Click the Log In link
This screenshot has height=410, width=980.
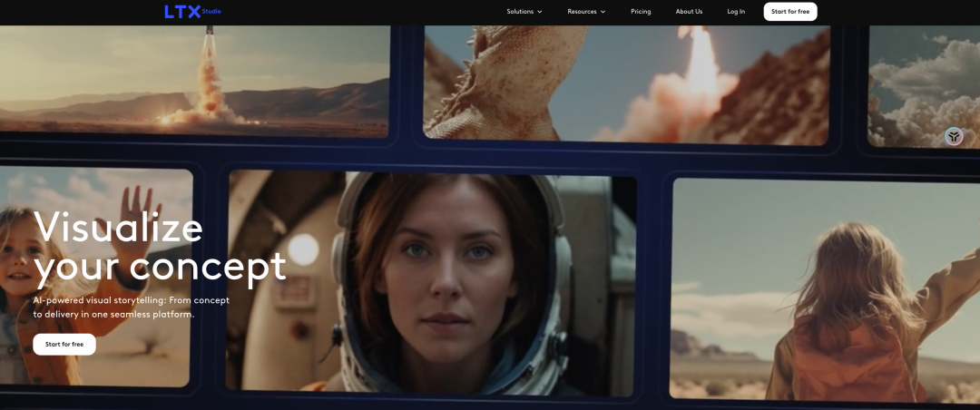pos(736,11)
